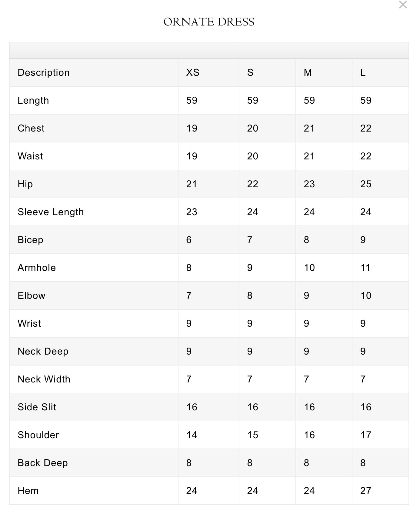Select the L size column header
420x514 pixels.
click(x=363, y=73)
